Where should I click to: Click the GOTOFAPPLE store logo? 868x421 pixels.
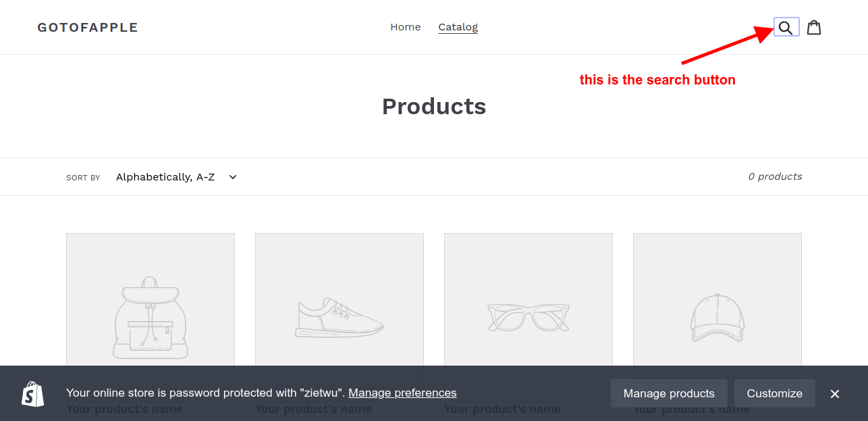(x=87, y=27)
